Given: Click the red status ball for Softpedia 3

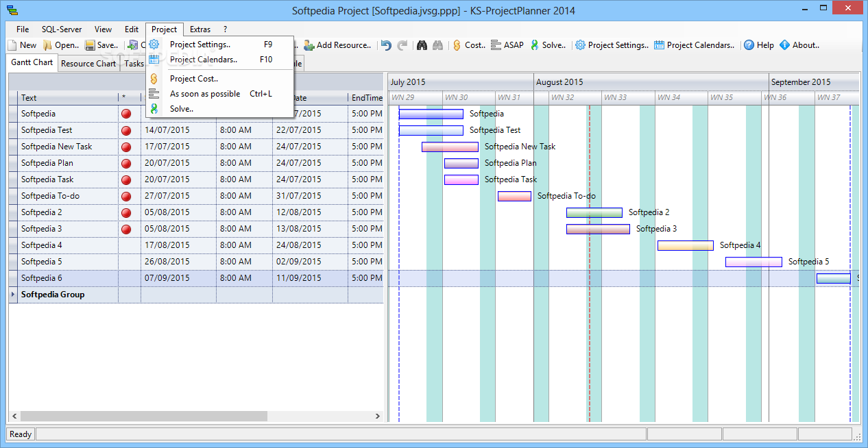Looking at the screenshot, I should (x=126, y=229).
